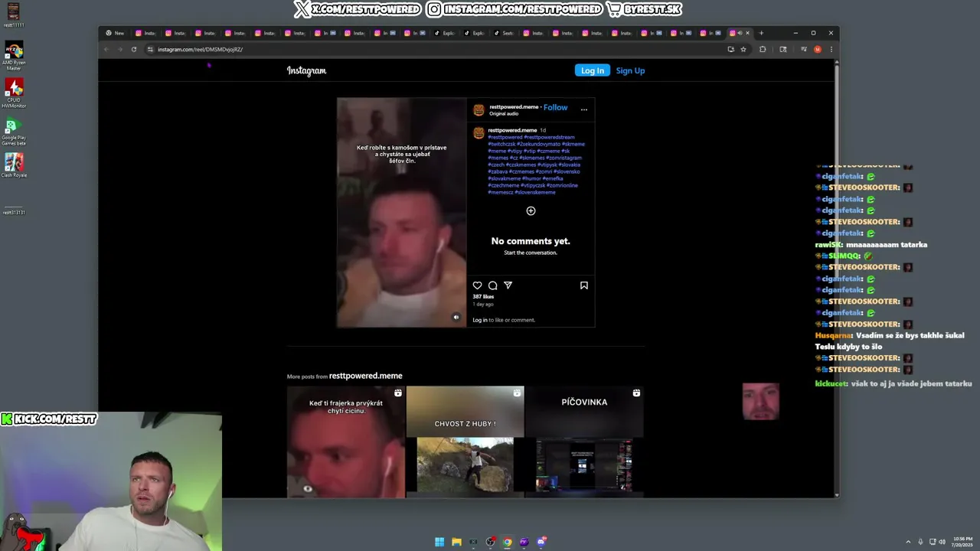Open Chrome three-dot menu
Viewport: 980px width, 551px height.
tap(831, 49)
